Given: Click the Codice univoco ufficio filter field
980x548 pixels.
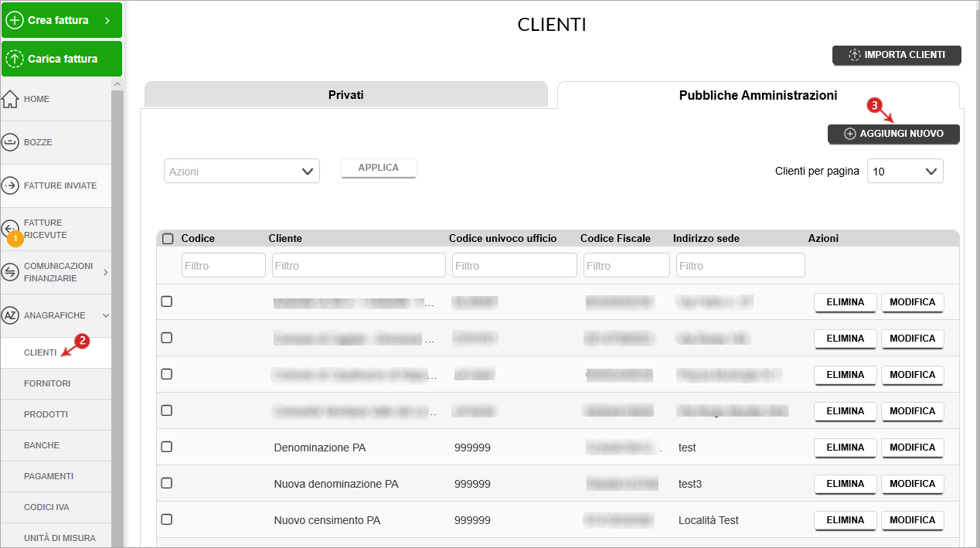Looking at the screenshot, I should tap(515, 265).
